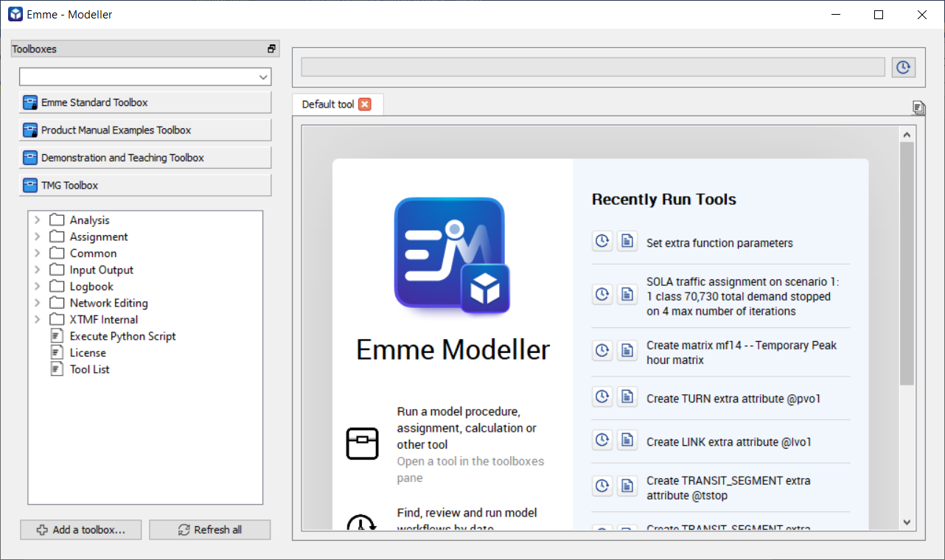
Task: Click the Logbook folder icon
Action: pyautogui.click(x=57, y=286)
